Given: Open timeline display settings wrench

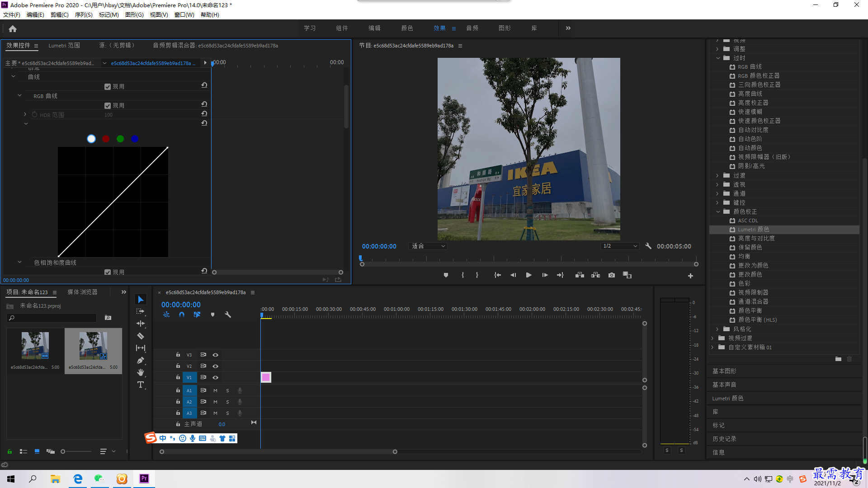Looking at the screenshot, I should point(228,314).
